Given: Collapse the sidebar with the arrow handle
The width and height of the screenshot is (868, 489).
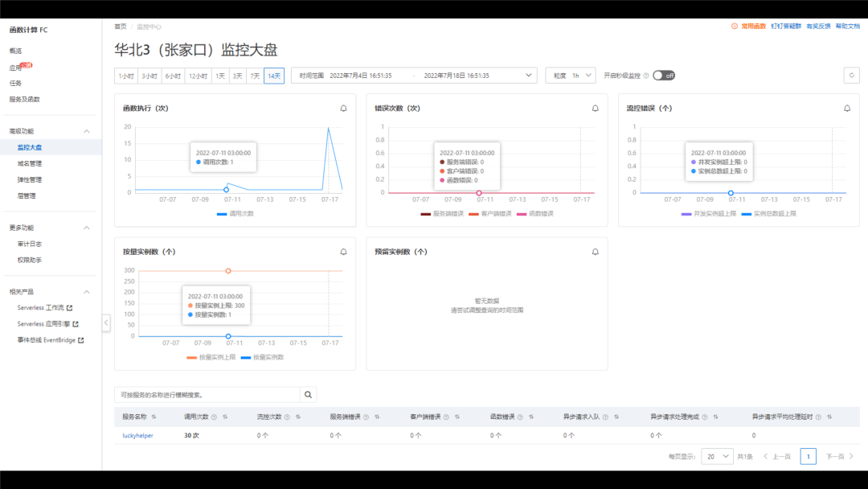Looking at the screenshot, I should point(106,323).
